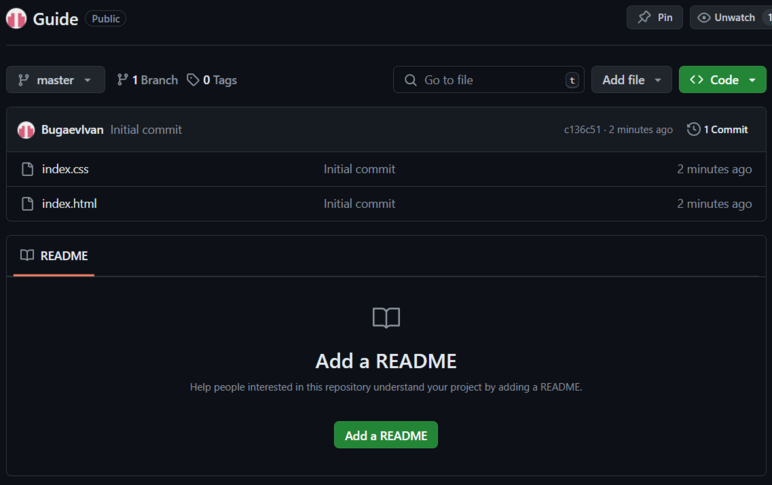Click the tag icon for 0 Tags
The image size is (772, 485).
pos(193,80)
